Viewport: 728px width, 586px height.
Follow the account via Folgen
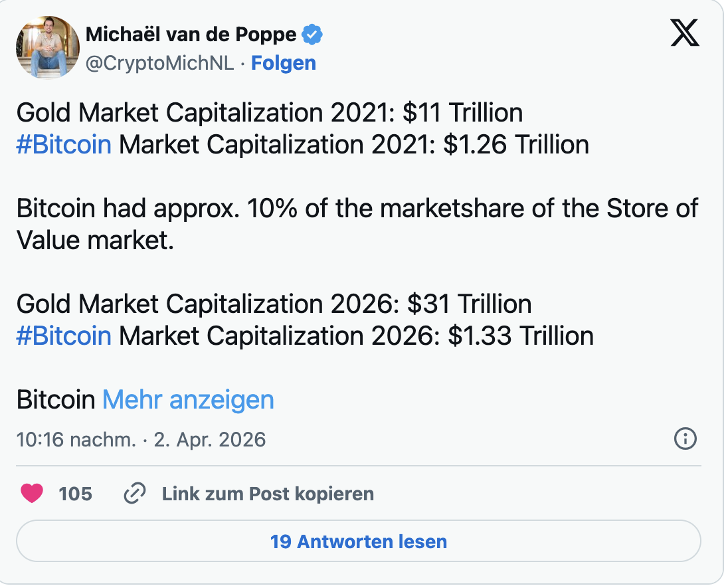click(x=284, y=63)
